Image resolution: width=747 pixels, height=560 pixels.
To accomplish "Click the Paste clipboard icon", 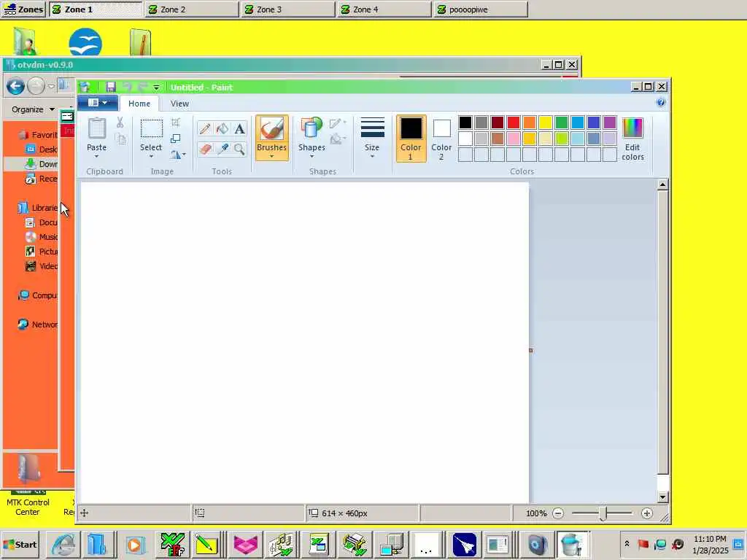I will point(97,128).
